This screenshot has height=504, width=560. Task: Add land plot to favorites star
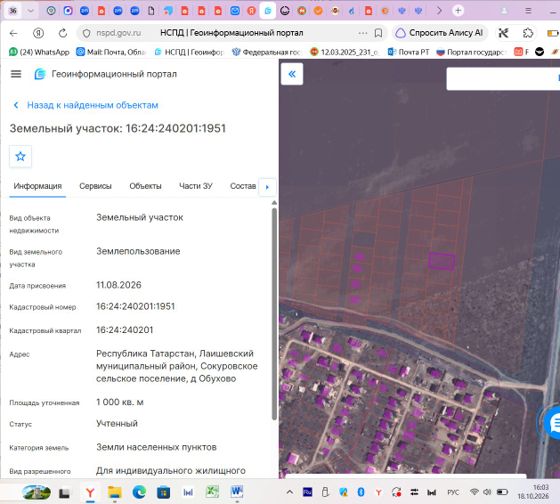[x=20, y=156]
